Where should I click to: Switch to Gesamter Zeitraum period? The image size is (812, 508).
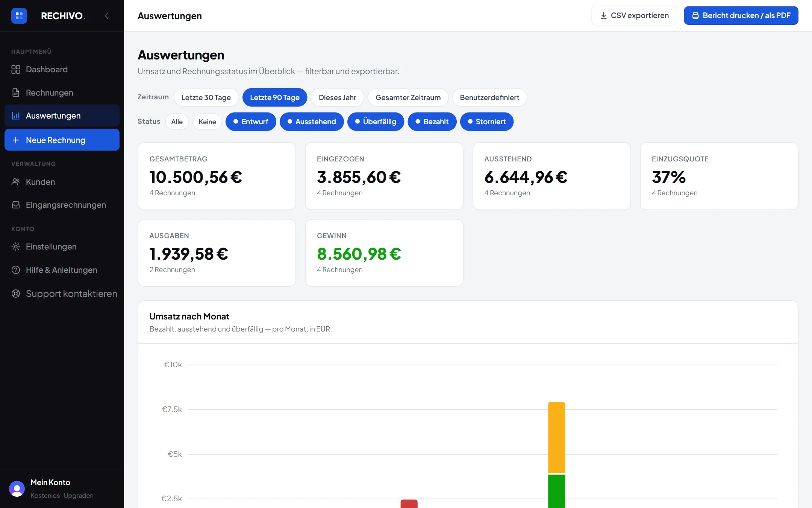[x=408, y=97]
